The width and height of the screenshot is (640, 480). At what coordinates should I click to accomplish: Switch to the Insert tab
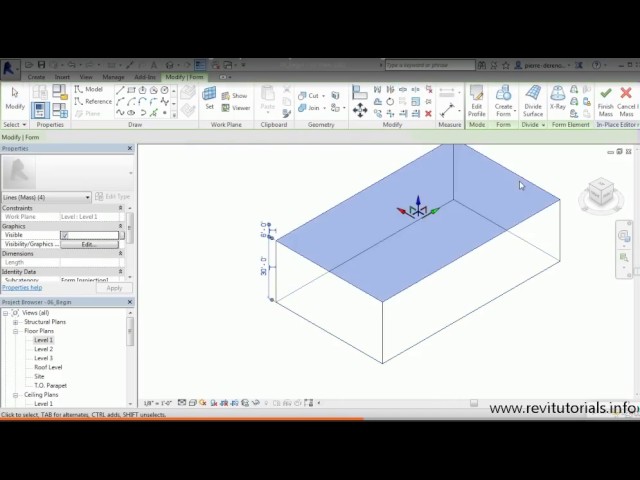pos(62,77)
